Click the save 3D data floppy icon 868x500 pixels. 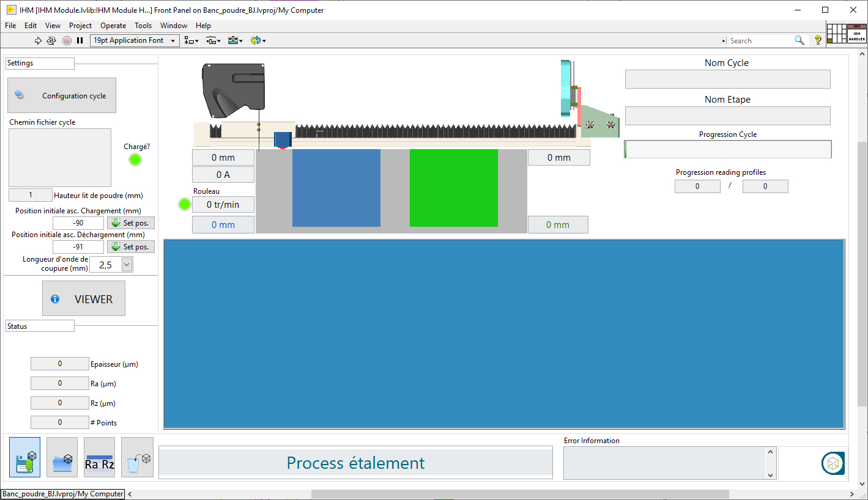[x=25, y=457]
